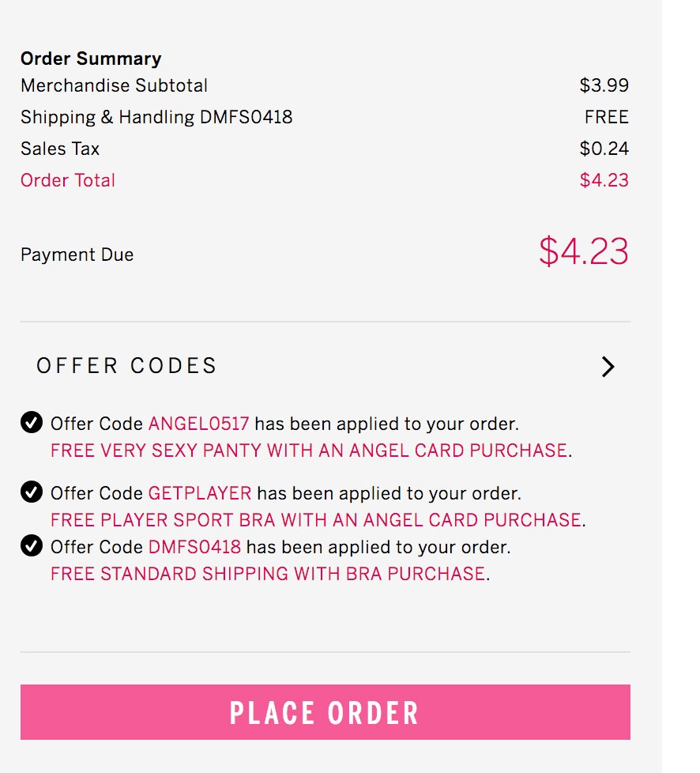This screenshot has width=700, height=773.
Task: Click the large Payment Due amount $4.23
Action: coord(584,251)
